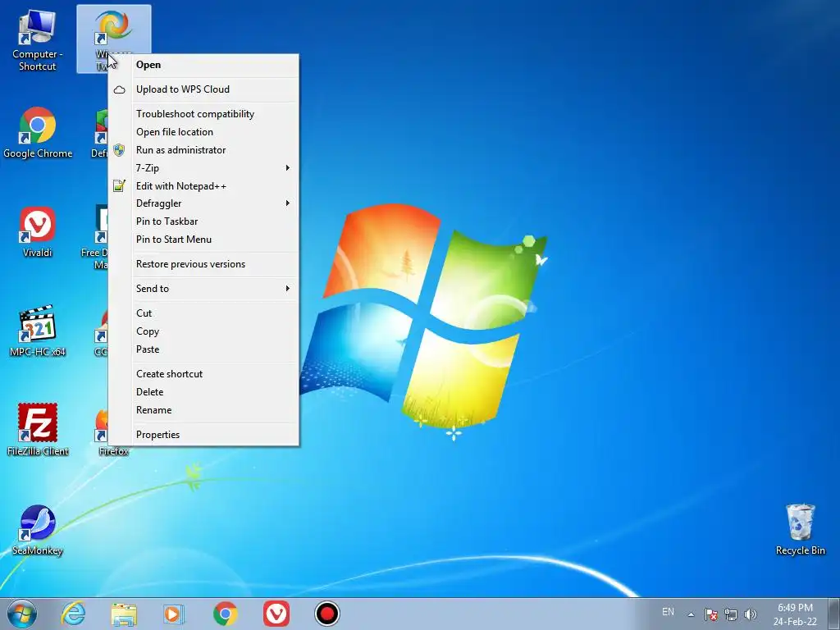Choose Open file location
Screen dimensions: 840x630
(203, 132)
